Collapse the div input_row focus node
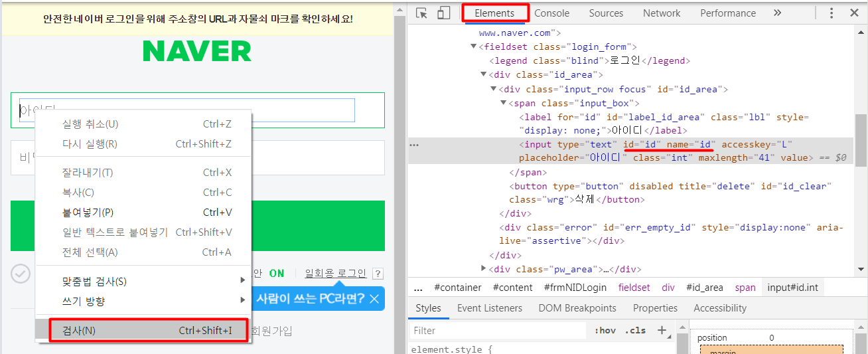This screenshot has height=354, width=868. [x=493, y=88]
